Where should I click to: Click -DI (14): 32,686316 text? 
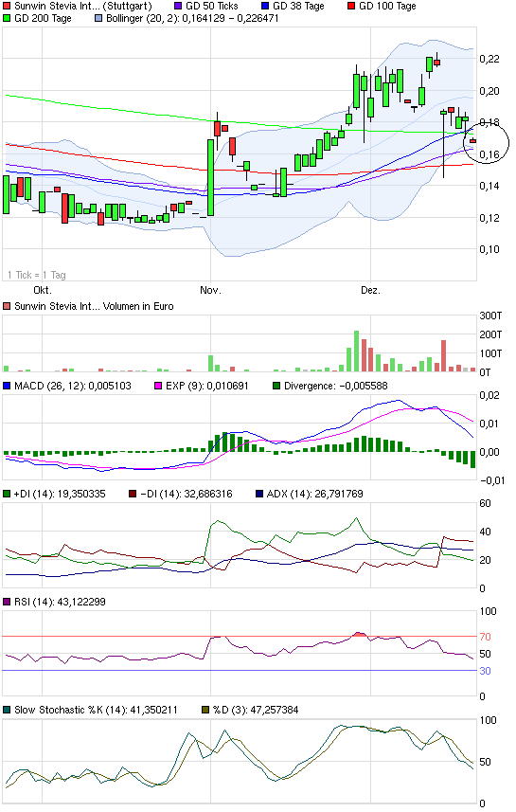(x=187, y=494)
